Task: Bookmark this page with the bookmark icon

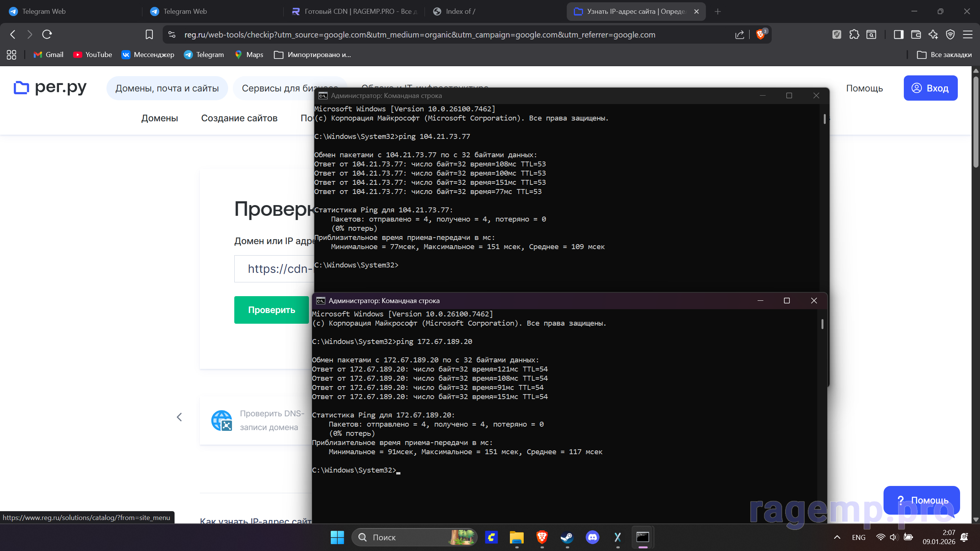Action: [x=149, y=34]
